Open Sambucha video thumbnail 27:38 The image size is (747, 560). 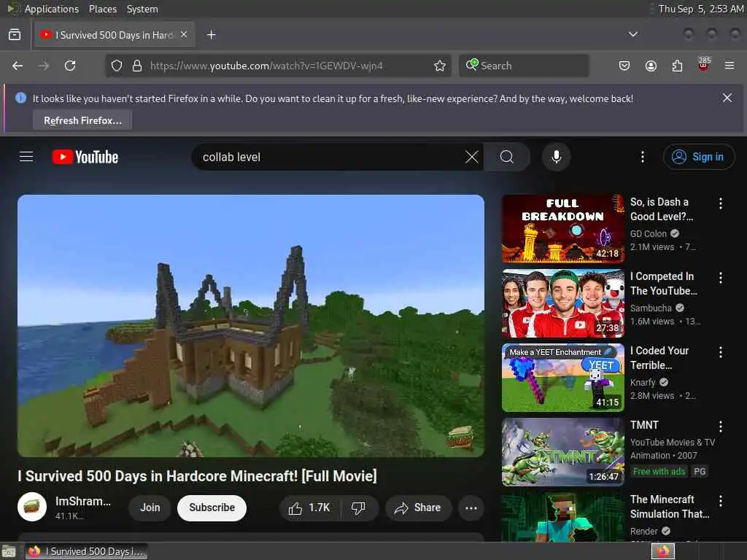(562, 303)
